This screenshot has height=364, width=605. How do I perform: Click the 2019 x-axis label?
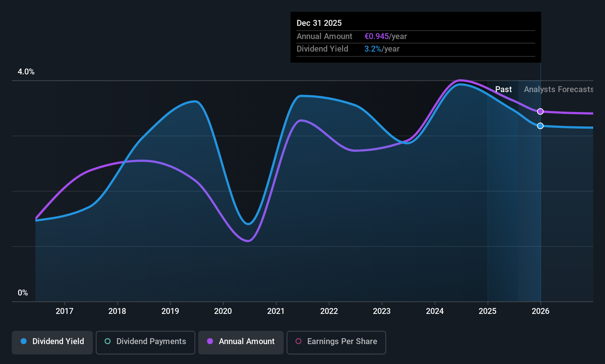(170, 311)
